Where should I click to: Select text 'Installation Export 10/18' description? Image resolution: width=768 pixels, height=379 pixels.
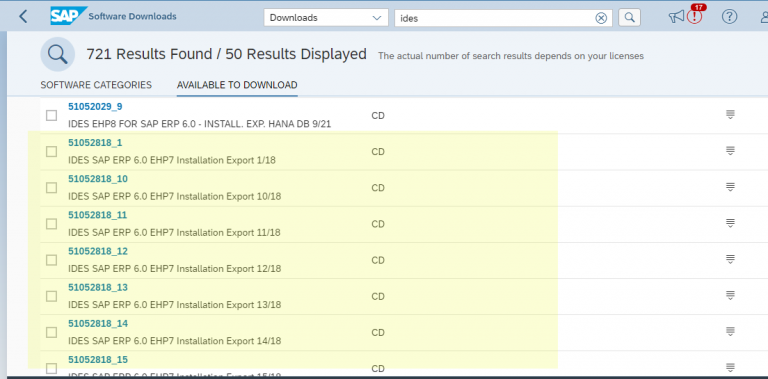click(x=229, y=196)
